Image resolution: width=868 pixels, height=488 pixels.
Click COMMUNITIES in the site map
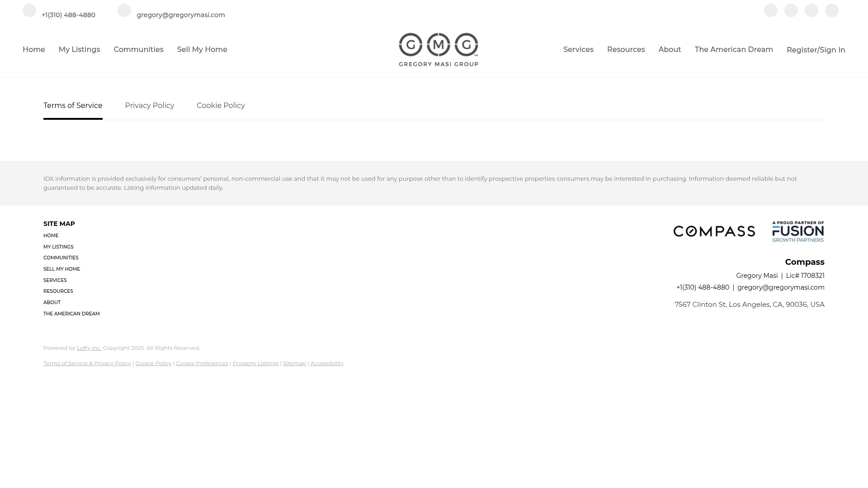coord(61,258)
